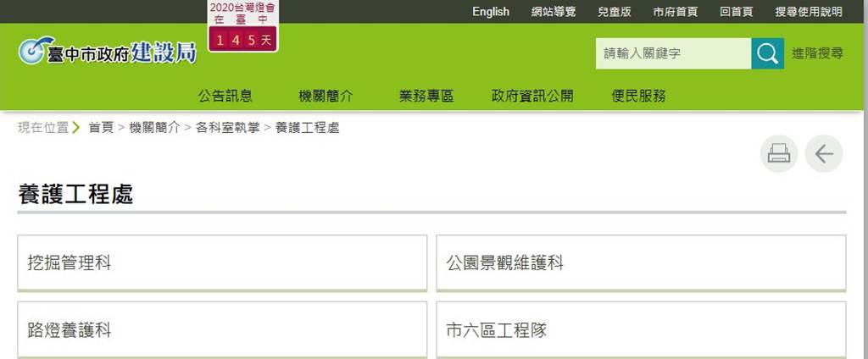Viewport: 868px width, 359px height.
Task: Click the printer icon to print page
Action: (x=778, y=153)
